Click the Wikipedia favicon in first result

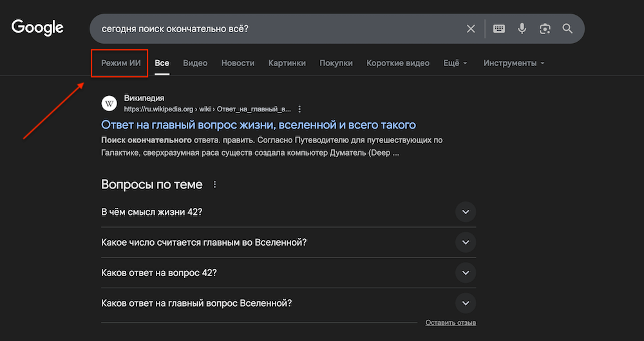109,104
